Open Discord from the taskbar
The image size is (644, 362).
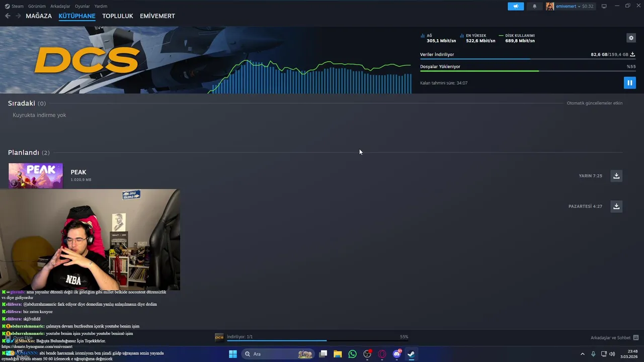396,354
